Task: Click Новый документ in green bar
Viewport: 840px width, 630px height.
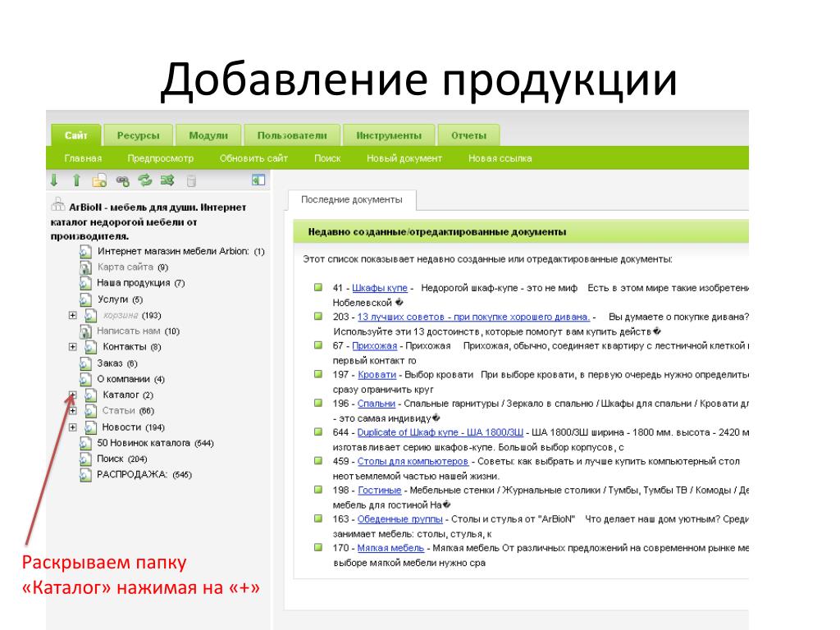Action: click(x=404, y=158)
